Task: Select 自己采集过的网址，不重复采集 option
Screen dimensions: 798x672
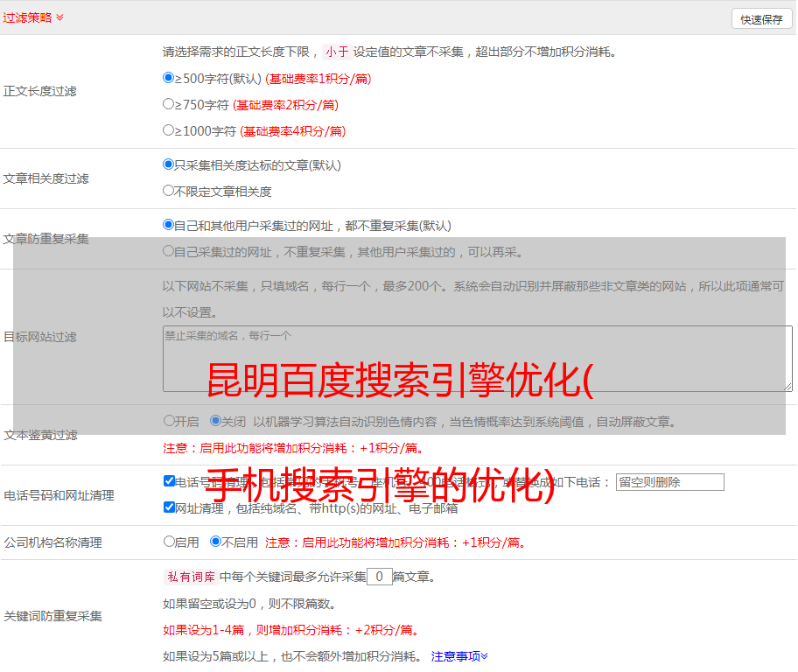Action: tap(168, 251)
